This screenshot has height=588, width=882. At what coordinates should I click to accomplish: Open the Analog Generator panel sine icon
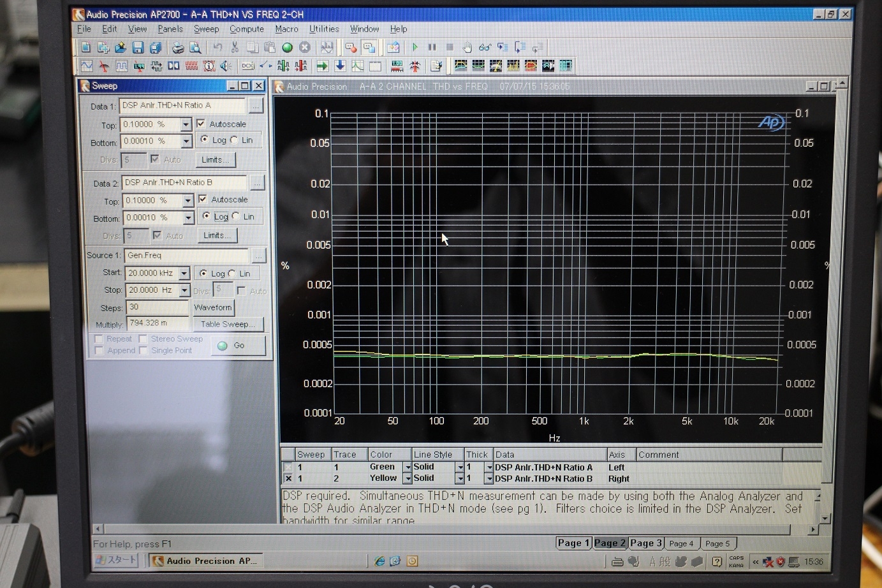pos(87,66)
